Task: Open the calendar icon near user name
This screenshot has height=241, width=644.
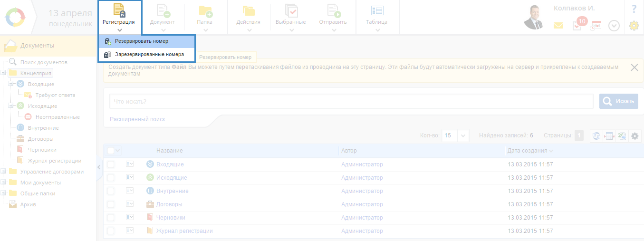Action: pyautogui.click(x=596, y=26)
